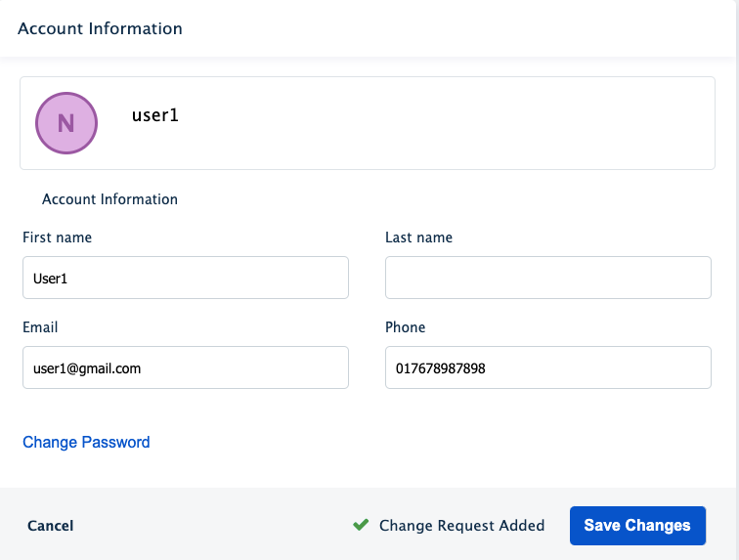
Task: Click the First name label
Action: (57, 237)
